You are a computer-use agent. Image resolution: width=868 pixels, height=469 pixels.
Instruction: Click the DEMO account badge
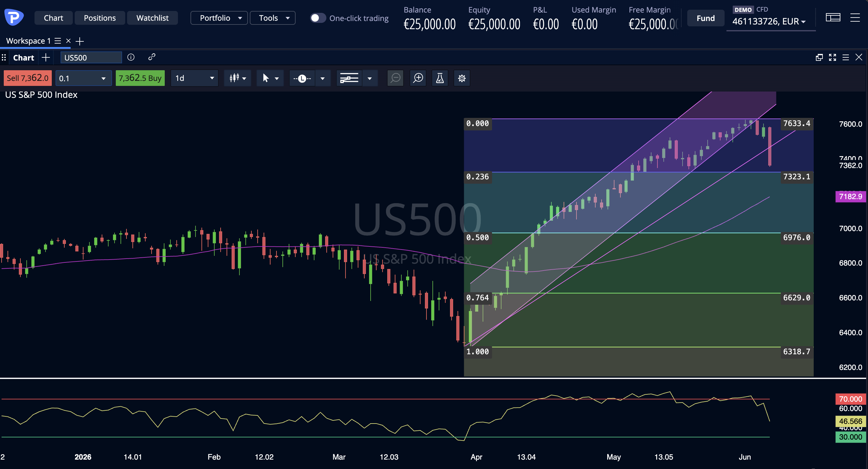[743, 10]
